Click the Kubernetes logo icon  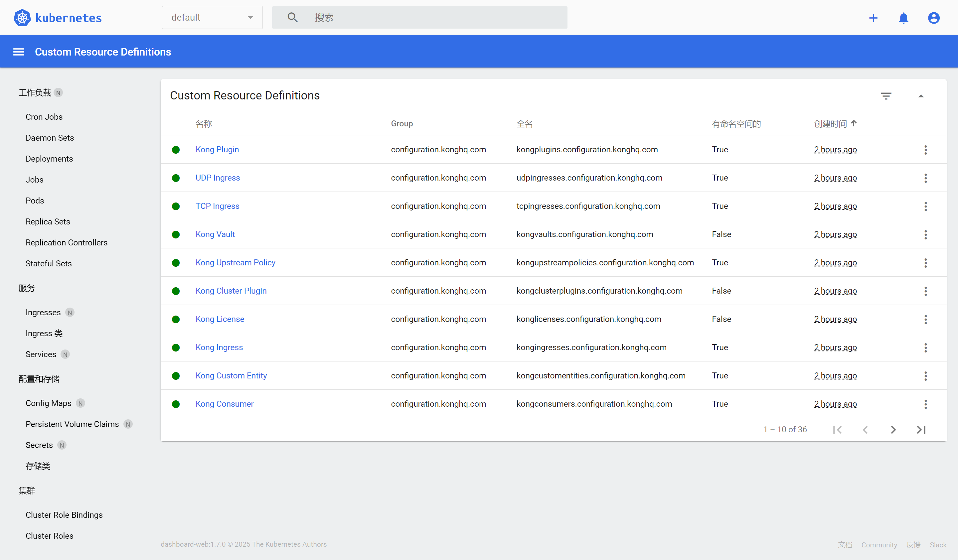pos(22,18)
